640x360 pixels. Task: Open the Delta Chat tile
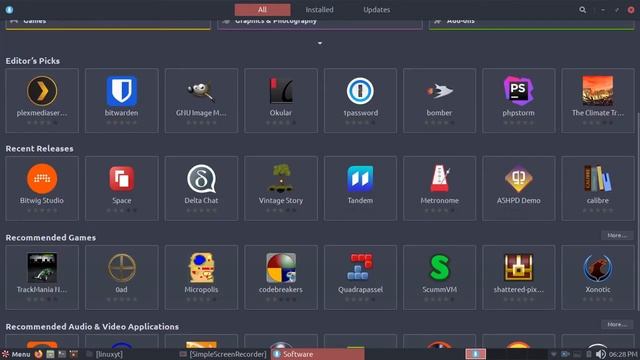coord(201,188)
